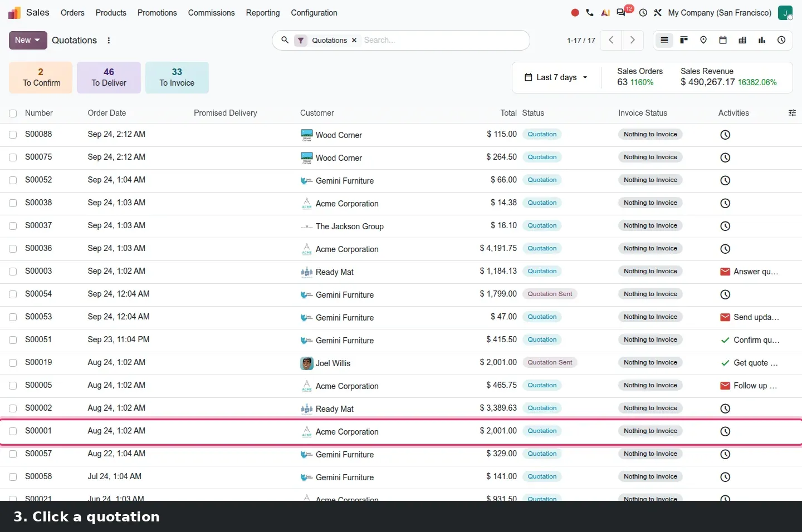The height and width of the screenshot is (532, 802).
Task: Open conversations icon with 12 badge
Action: (622, 12)
